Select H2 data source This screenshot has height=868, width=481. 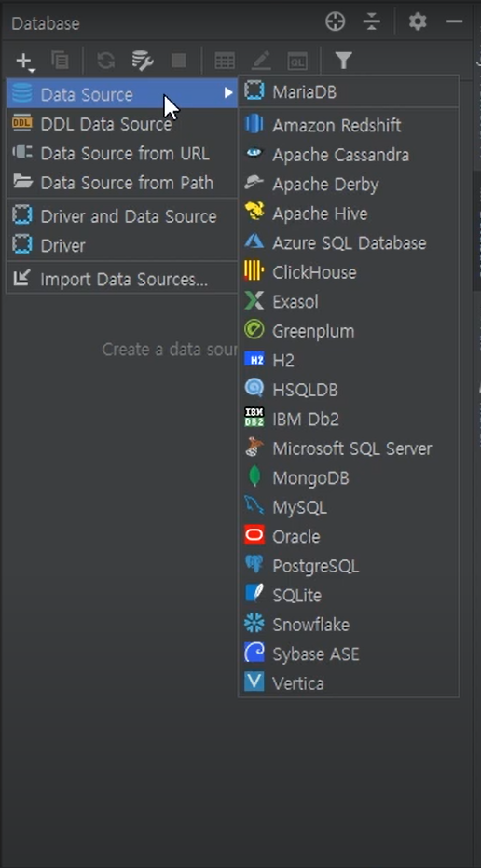click(348, 361)
